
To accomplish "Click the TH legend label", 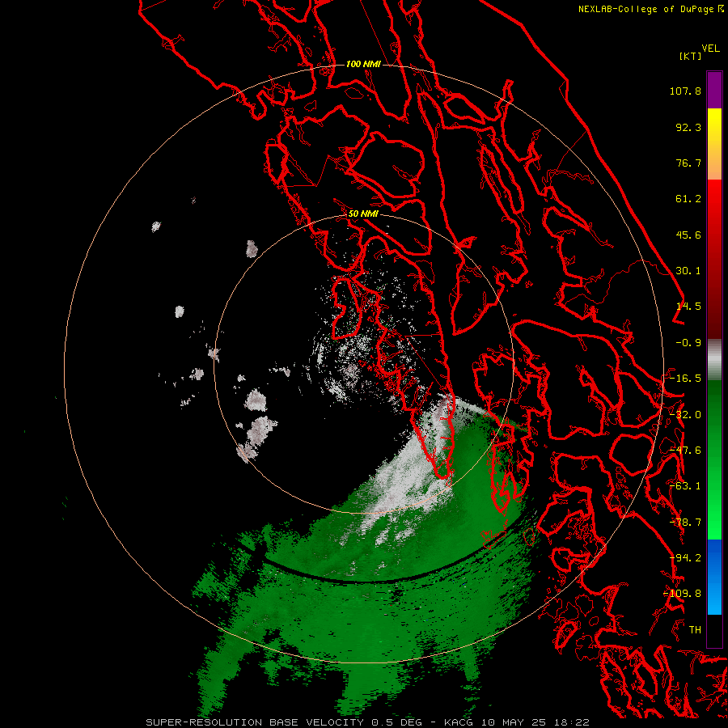I will pos(695,630).
